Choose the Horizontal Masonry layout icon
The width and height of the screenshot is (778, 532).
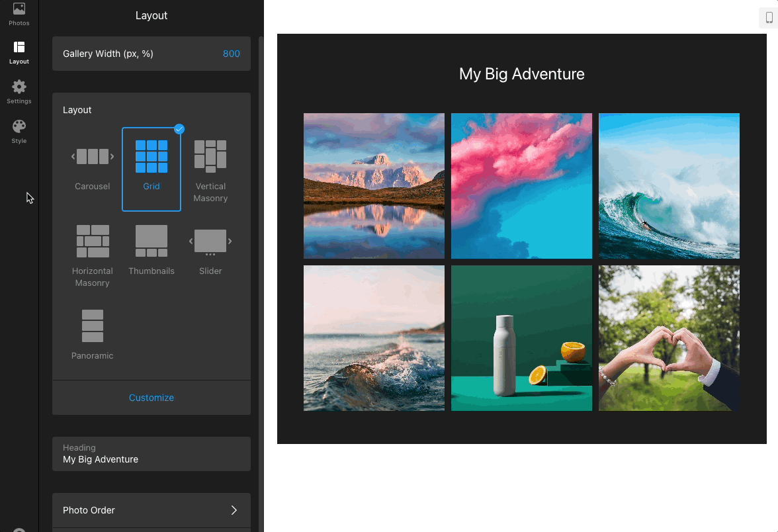[93, 241]
